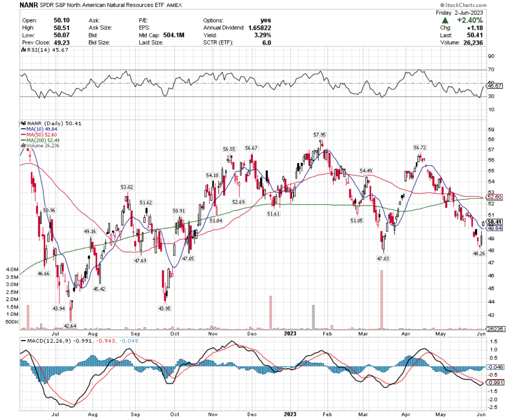
Task: Click the 46.66 low label
Action: (x=44, y=274)
